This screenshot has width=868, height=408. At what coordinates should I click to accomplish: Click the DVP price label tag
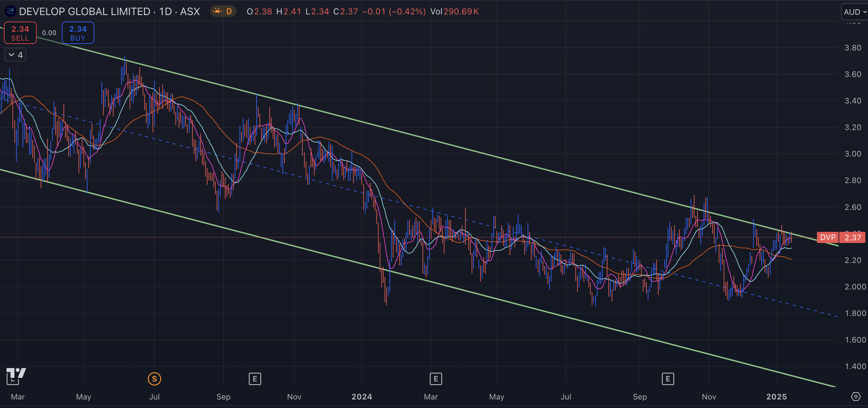click(x=827, y=237)
